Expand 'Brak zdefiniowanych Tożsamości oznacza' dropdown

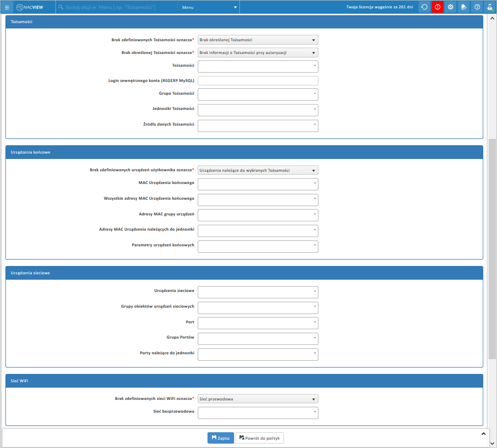(258, 40)
